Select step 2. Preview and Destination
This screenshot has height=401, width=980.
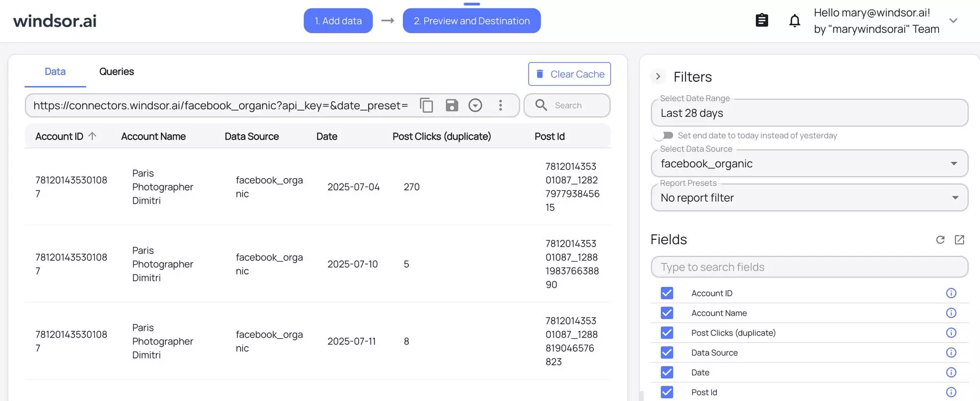point(472,21)
